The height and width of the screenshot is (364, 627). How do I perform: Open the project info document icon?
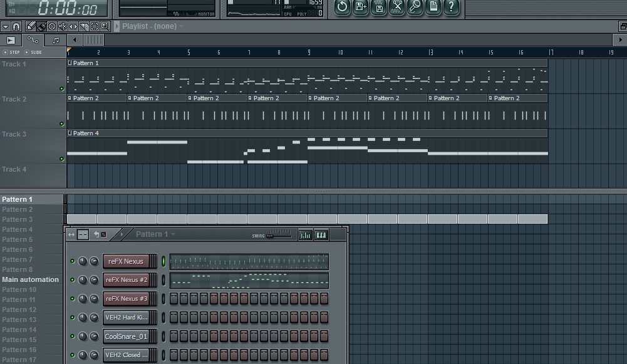[x=433, y=6]
